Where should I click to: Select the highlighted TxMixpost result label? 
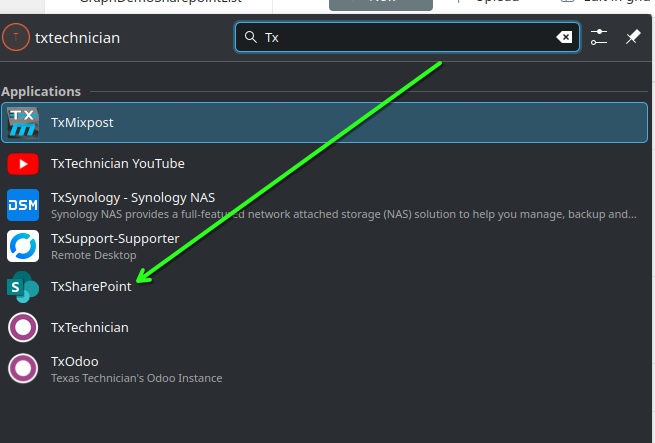pyautogui.click(x=84, y=122)
